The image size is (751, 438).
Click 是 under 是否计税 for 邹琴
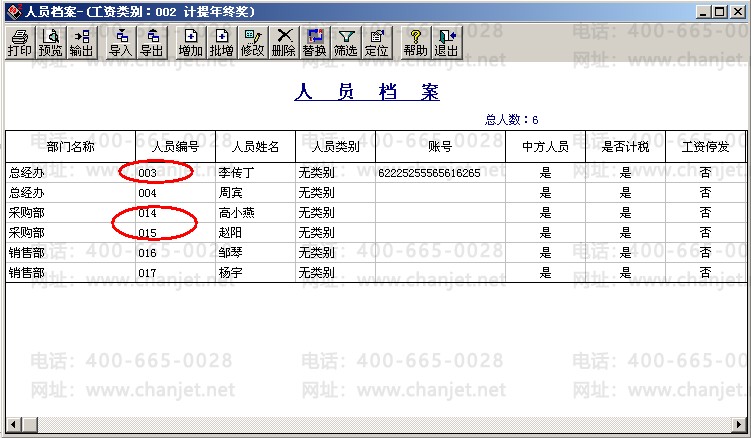tap(625, 253)
